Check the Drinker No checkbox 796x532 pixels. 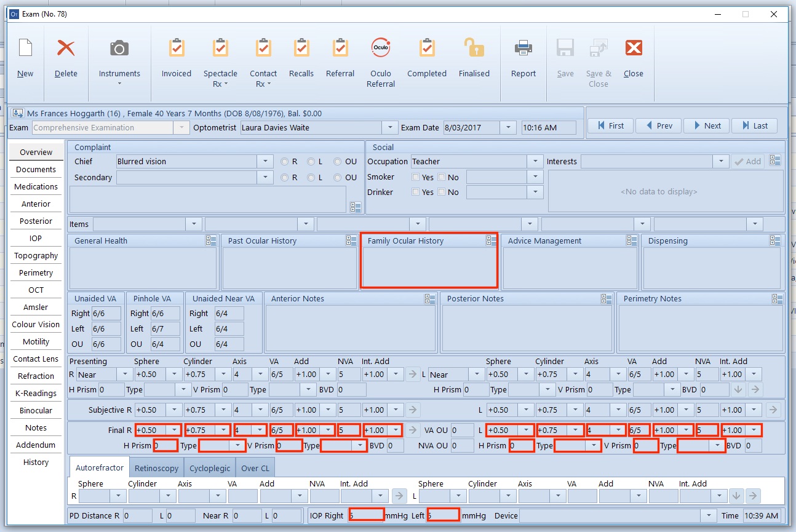coord(442,192)
